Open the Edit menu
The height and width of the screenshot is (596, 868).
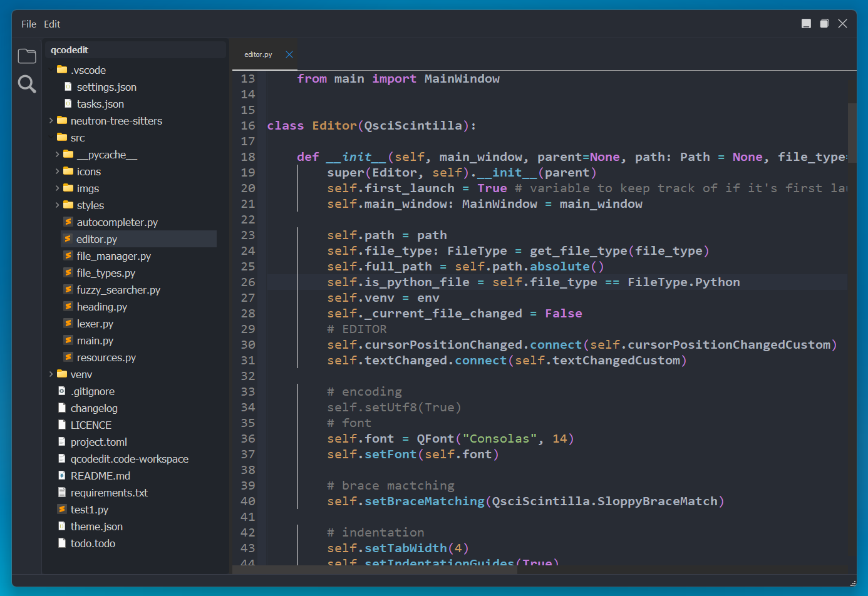(52, 24)
